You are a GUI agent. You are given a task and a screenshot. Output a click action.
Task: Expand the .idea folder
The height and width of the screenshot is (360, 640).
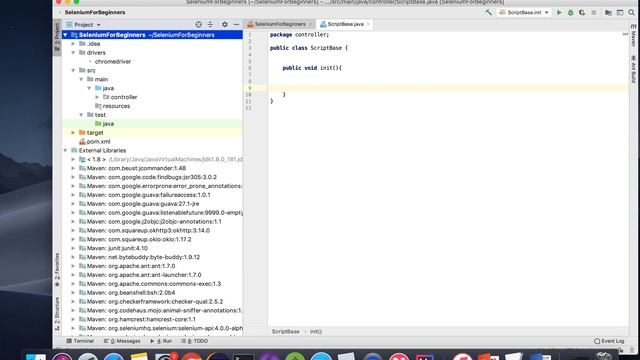73,44
